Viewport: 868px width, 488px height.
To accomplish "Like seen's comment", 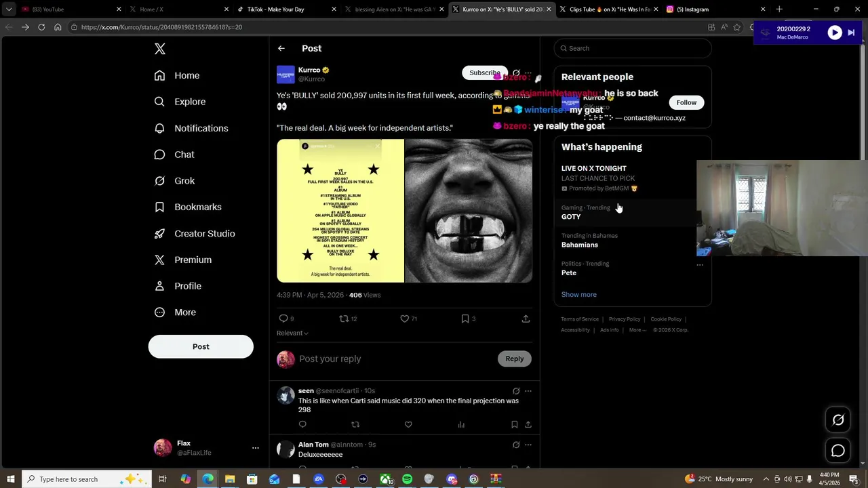I will 408,424.
